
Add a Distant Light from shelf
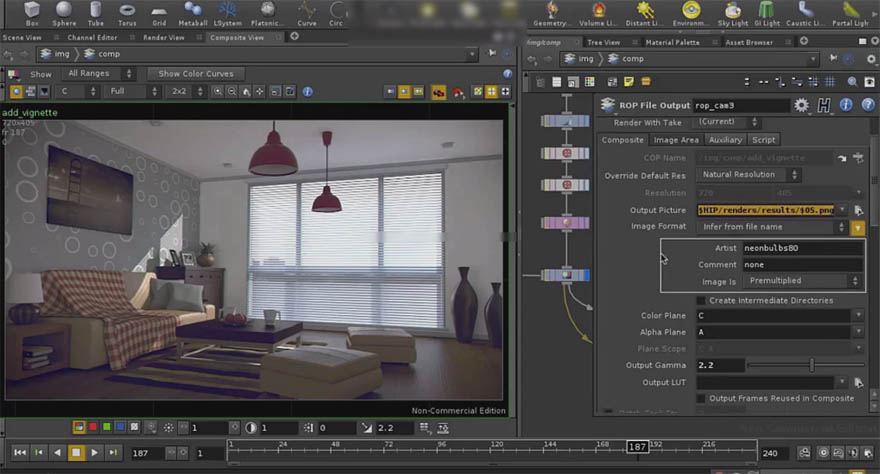644,13
